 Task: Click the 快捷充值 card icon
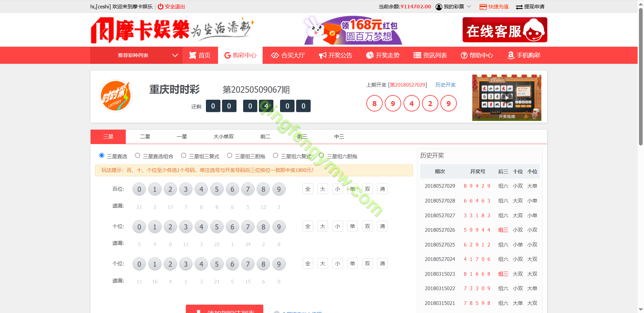tap(483, 7)
